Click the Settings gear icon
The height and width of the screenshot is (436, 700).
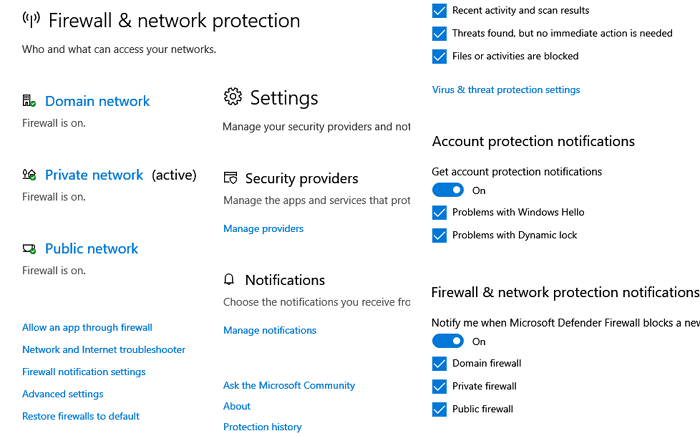pos(233,96)
